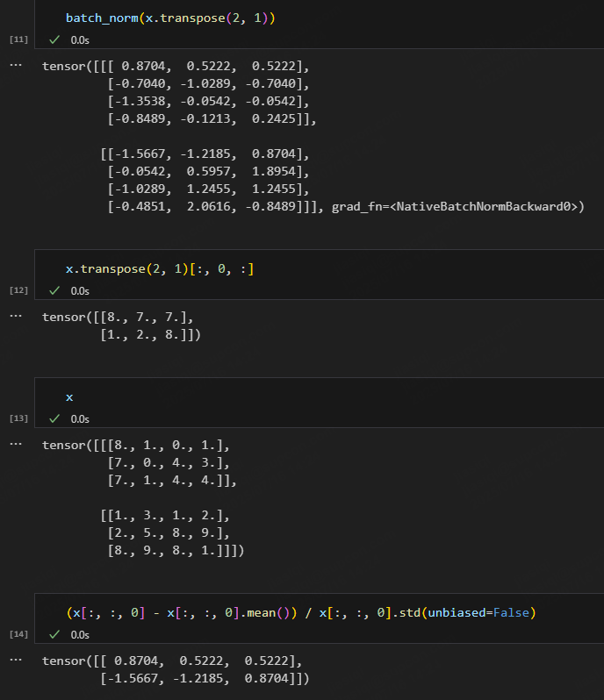Image resolution: width=604 pixels, height=700 pixels.
Task: Click output row [2., 5., 8., 9.]
Action: point(169,533)
